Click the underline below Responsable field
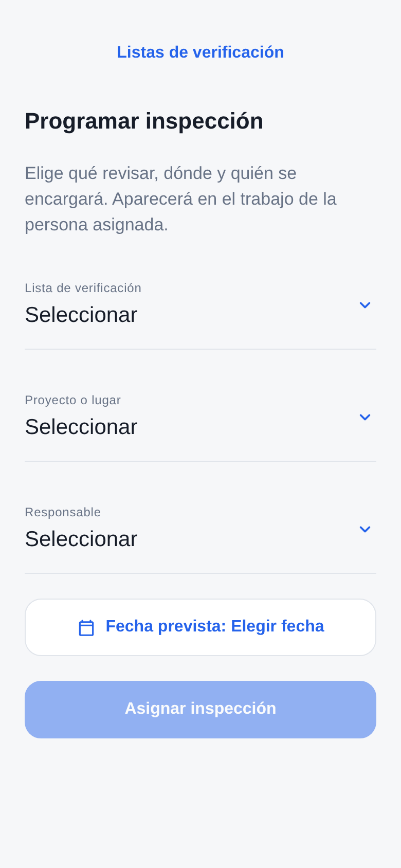 point(200,573)
